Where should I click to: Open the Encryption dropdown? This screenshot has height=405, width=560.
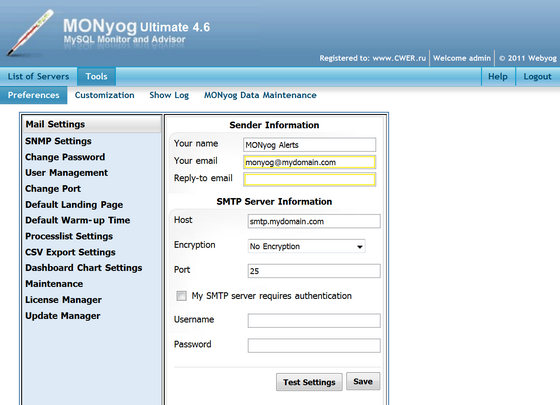click(x=306, y=246)
